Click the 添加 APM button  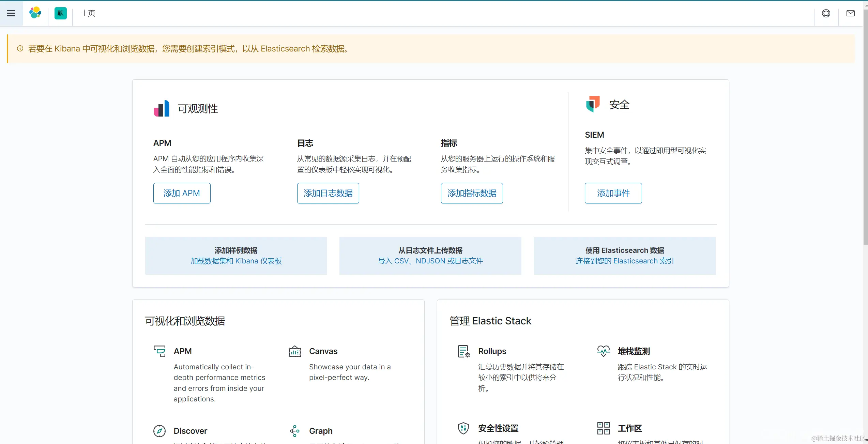pos(182,193)
